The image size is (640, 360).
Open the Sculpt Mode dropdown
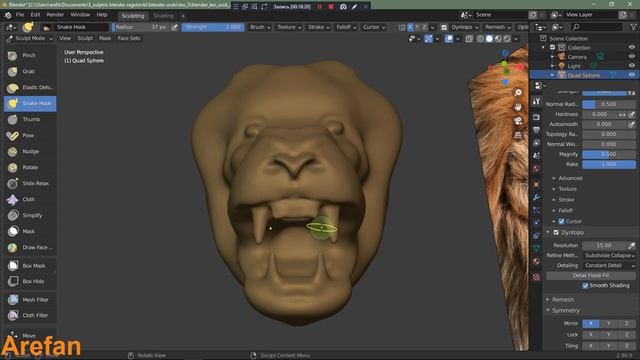30,38
